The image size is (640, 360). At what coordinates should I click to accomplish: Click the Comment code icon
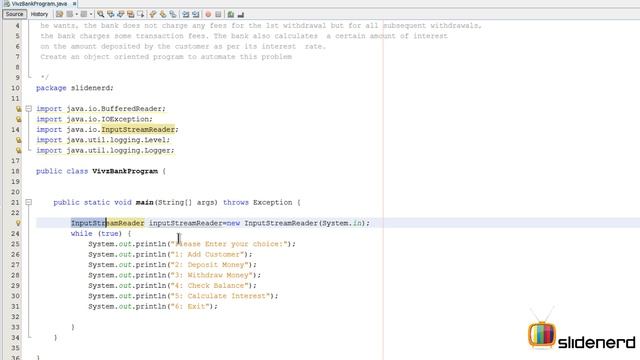(x=231, y=14)
